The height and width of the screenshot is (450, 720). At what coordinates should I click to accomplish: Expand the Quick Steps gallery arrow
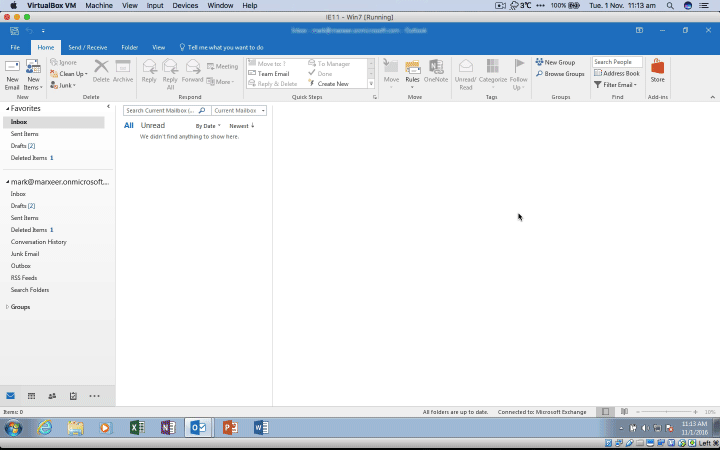[371, 84]
